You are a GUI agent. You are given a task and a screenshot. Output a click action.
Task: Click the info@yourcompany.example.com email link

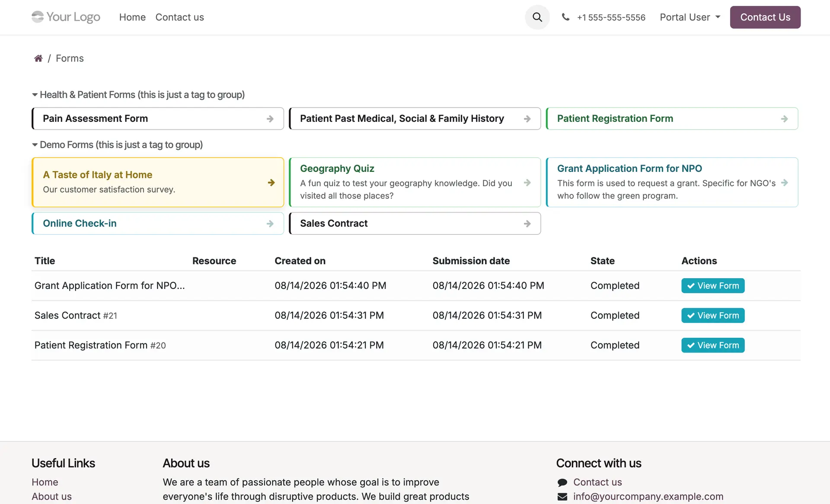648,497
